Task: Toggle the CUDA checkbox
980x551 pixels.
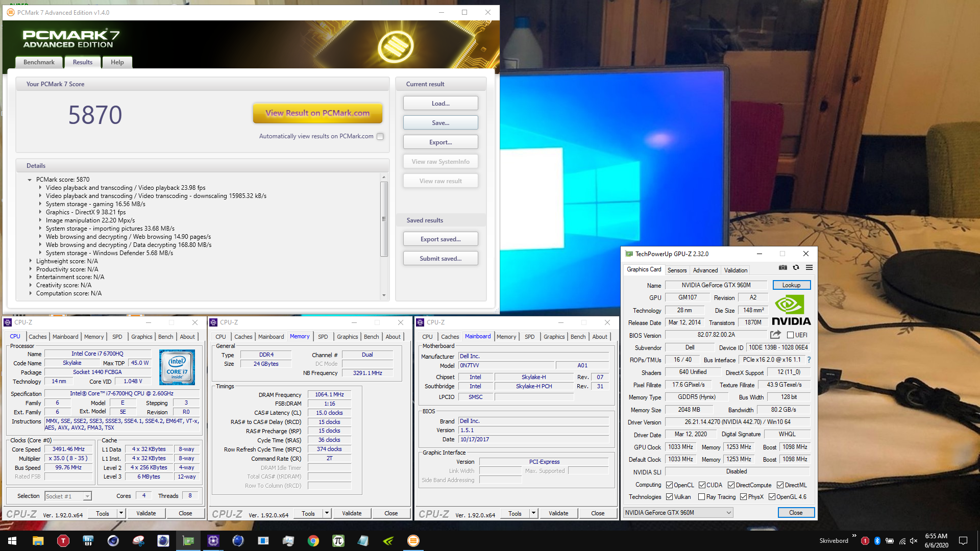Action: [702, 485]
